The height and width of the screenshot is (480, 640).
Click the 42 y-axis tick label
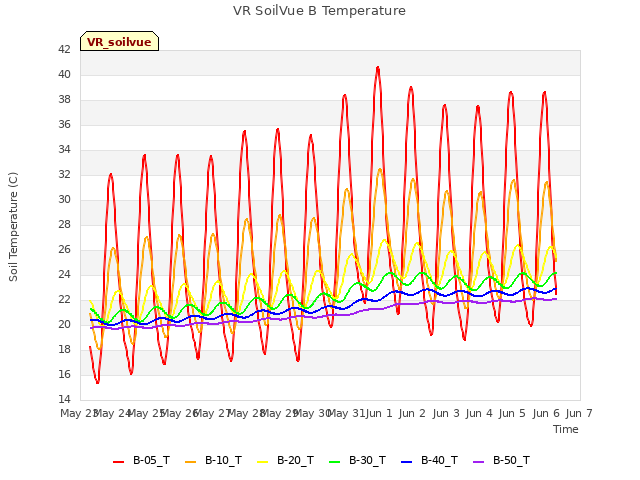coord(64,49)
